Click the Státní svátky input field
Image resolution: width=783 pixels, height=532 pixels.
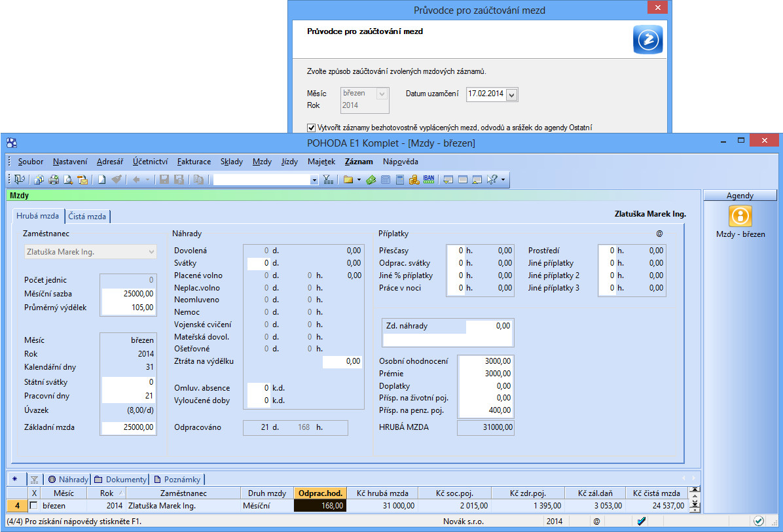click(128, 382)
